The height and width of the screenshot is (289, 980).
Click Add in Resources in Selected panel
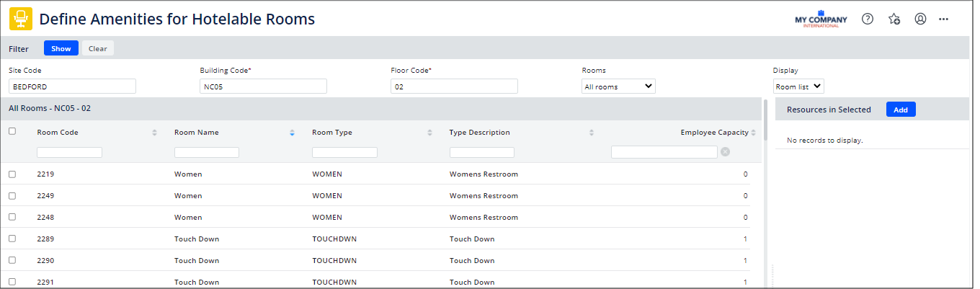click(x=901, y=110)
